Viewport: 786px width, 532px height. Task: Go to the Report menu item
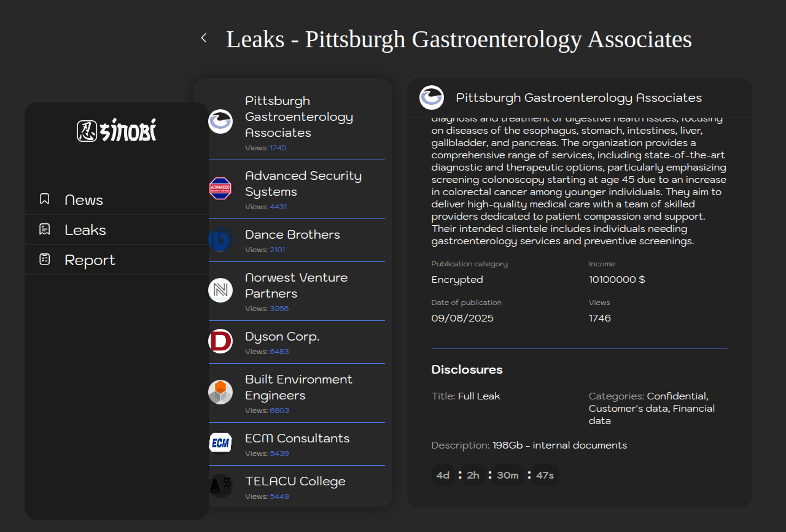[x=90, y=260]
